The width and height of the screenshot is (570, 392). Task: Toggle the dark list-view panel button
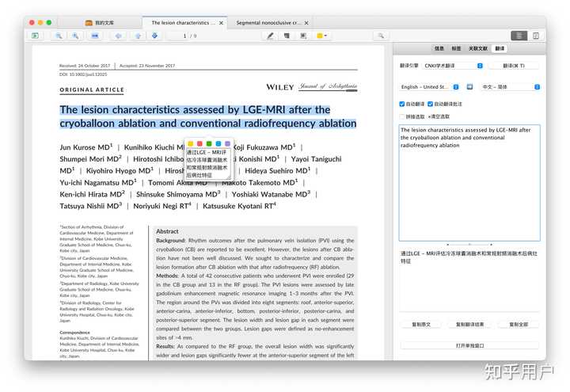(x=519, y=36)
